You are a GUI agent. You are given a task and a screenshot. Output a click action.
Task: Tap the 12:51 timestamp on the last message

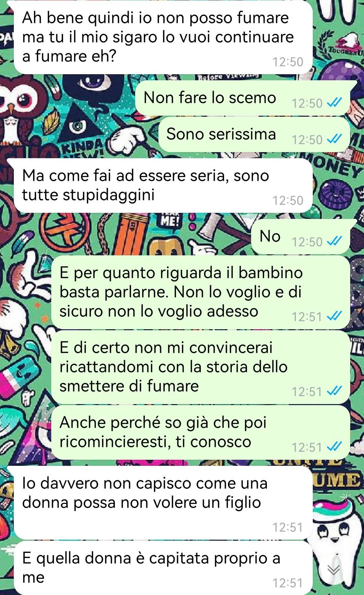pos(288,583)
